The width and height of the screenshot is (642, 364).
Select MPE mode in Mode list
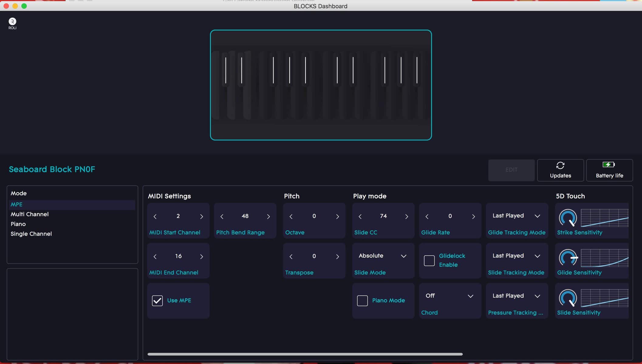coord(72,204)
